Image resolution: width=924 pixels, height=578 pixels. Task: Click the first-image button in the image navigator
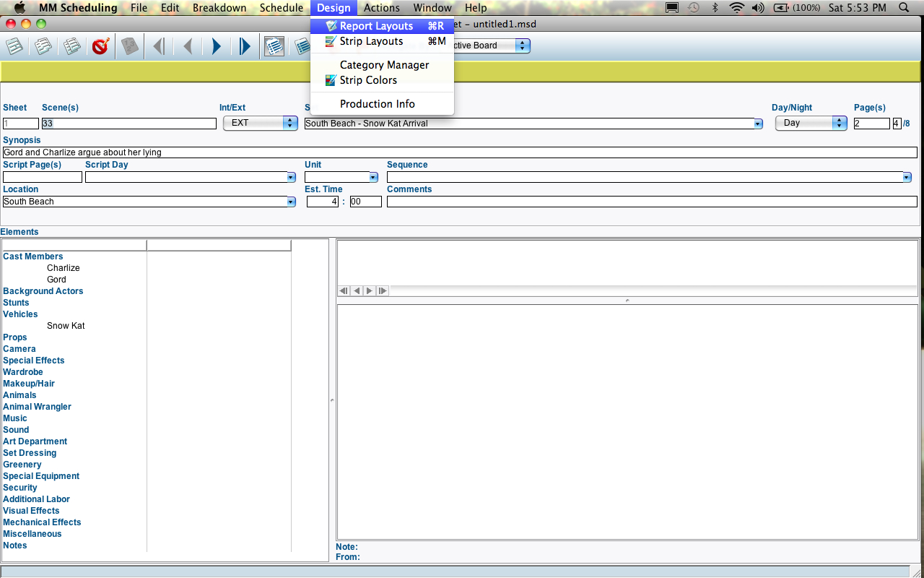click(x=344, y=290)
